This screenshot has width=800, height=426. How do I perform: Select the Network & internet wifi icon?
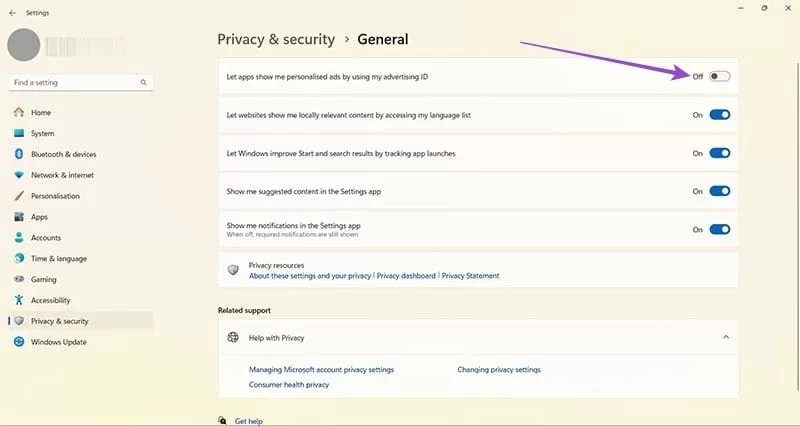tap(19, 175)
